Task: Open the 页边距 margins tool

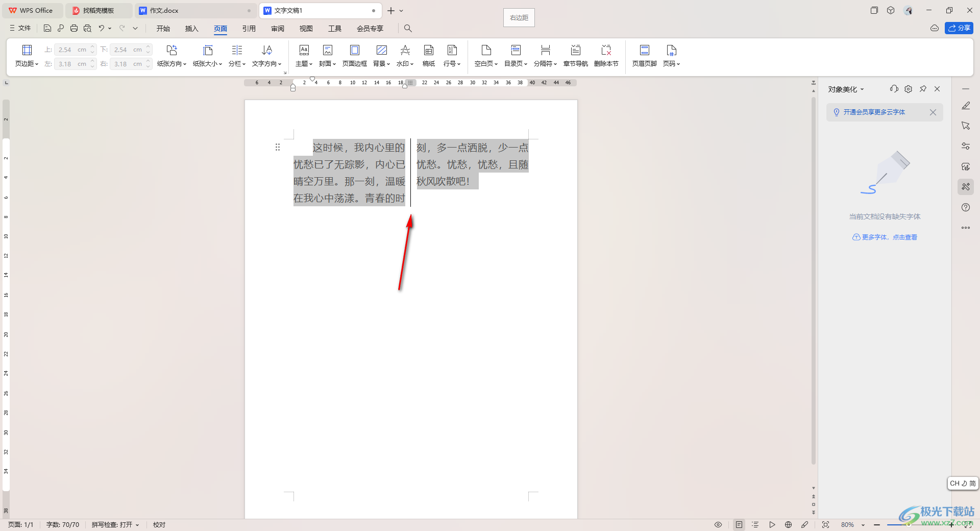Action: click(x=27, y=56)
